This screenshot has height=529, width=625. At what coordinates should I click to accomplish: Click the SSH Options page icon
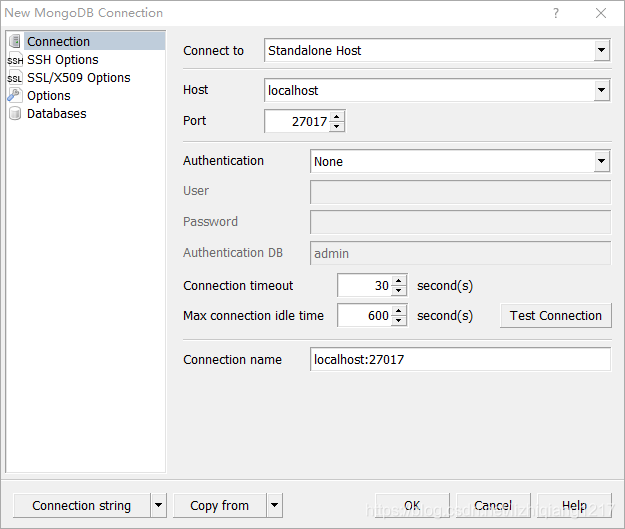coord(15,59)
